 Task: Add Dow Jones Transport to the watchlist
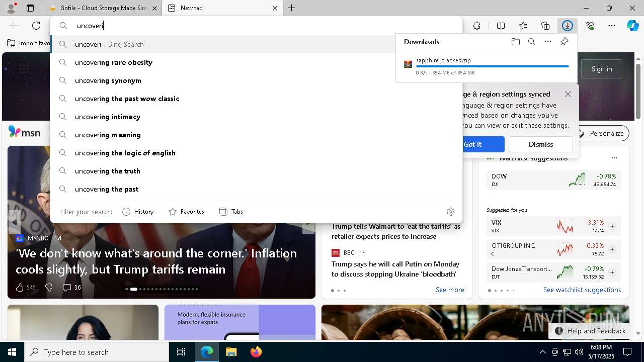[x=612, y=273]
